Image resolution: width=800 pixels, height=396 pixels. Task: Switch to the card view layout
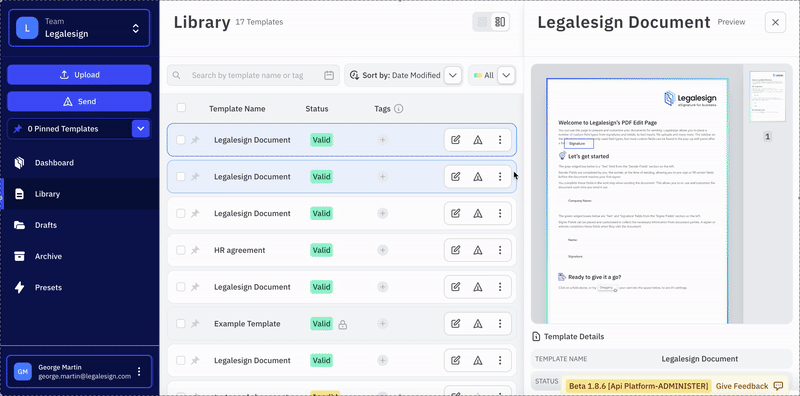pyautogui.click(x=500, y=22)
